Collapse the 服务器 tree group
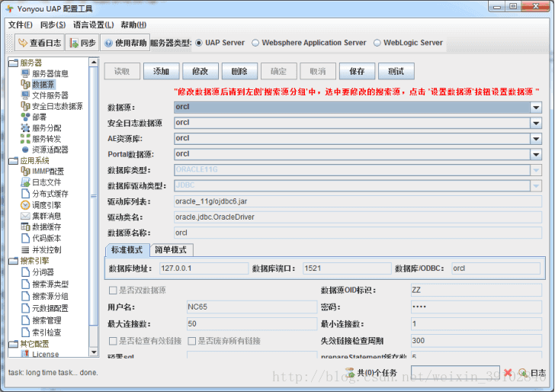 [14, 63]
